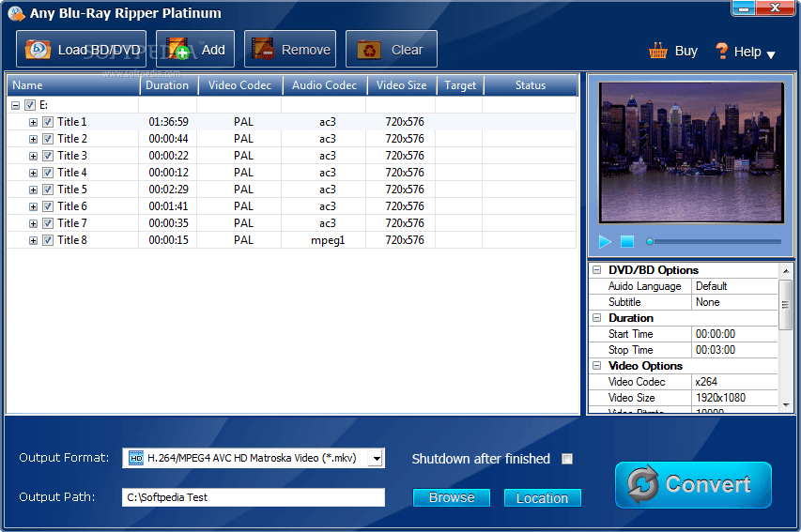Expand the Title 8 node

(33, 240)
